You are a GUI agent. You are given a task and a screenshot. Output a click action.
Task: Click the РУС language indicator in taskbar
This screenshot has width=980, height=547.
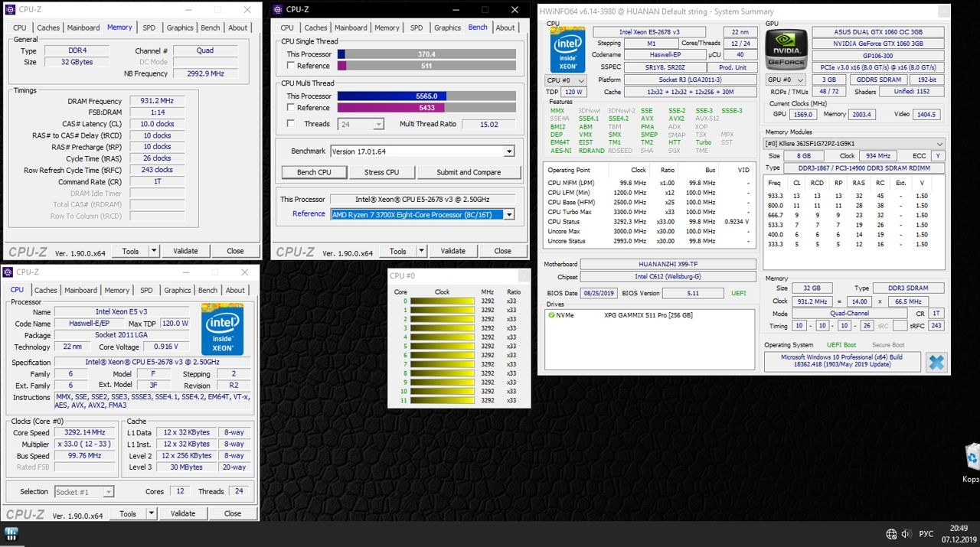coord(926,534)
